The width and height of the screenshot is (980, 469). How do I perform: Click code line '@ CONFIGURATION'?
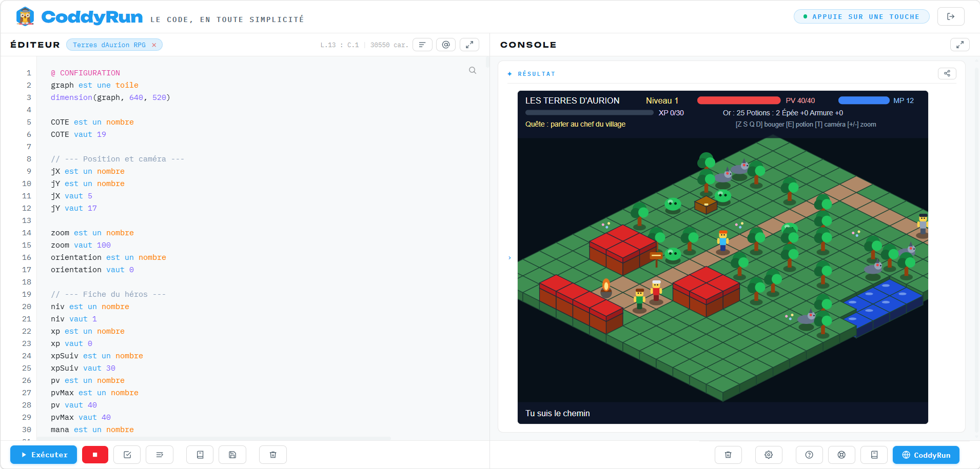85,73
